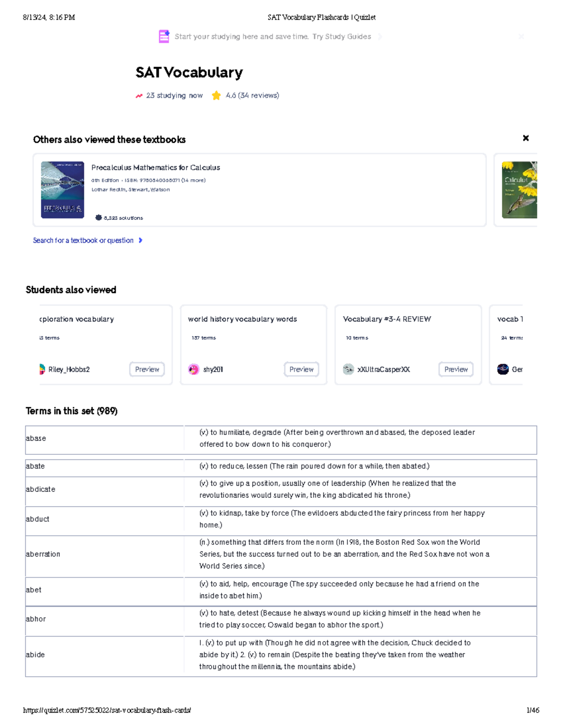Screen dimensions: 563x728
Task: Close the Others also viewed these textbooks section
Action: tap(526, 138)
